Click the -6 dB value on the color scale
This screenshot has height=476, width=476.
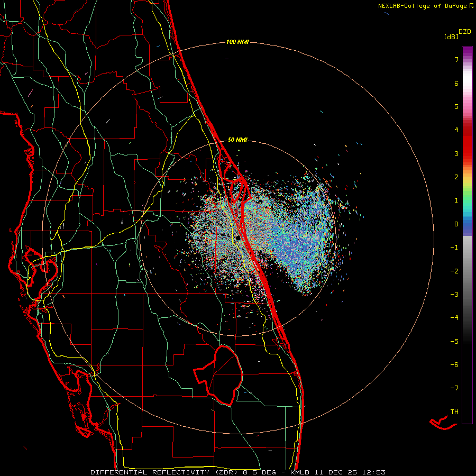coord(454,365)
